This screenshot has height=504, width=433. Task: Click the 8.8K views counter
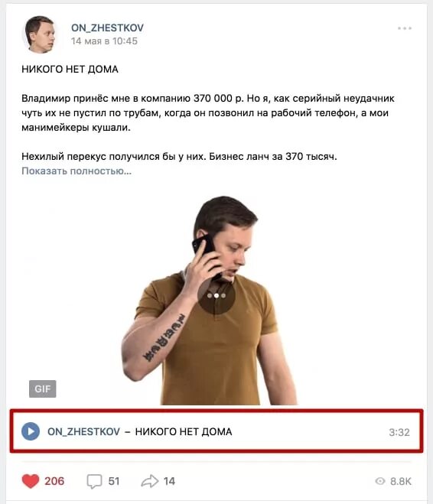(x=401, y=481)
